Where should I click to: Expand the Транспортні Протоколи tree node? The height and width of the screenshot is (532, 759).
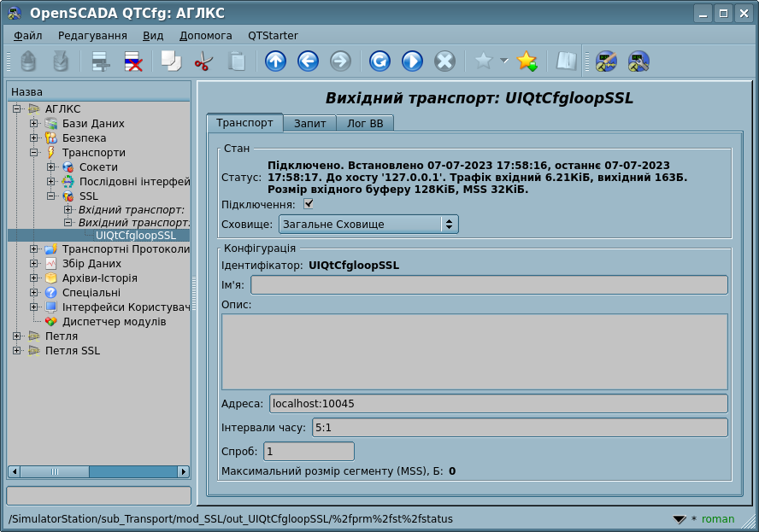click(34, 249)
